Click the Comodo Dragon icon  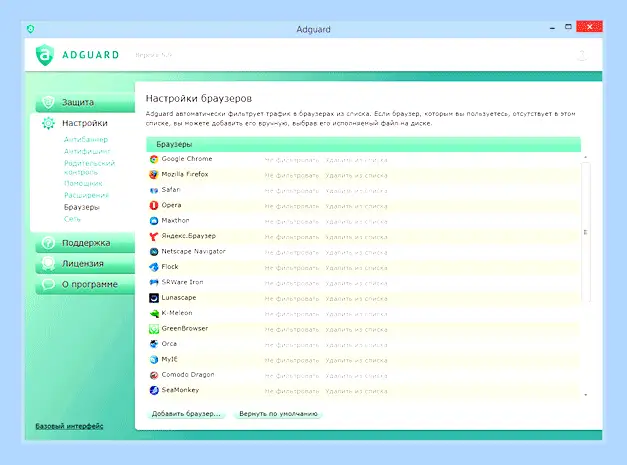click(154, 375)
